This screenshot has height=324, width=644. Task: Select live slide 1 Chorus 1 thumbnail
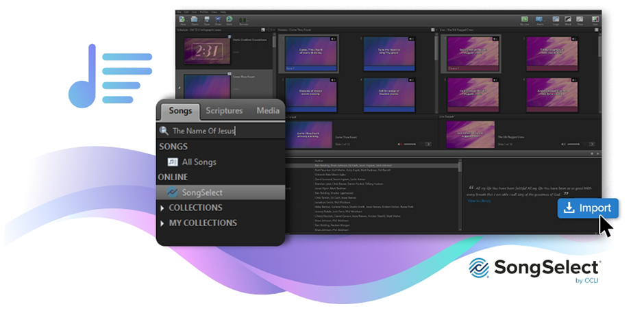point(473,53)
